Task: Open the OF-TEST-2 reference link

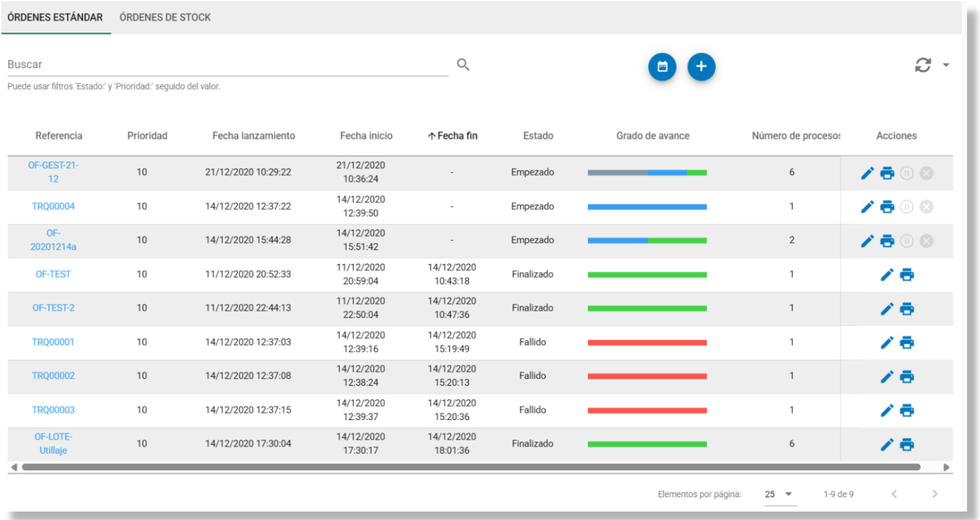Action: point(53,308)
